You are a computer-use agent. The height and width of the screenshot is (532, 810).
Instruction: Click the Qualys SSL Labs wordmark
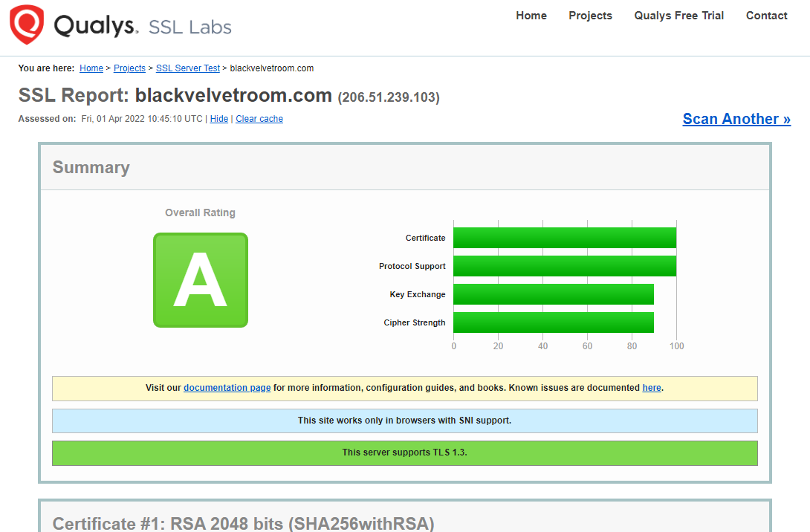143,26
